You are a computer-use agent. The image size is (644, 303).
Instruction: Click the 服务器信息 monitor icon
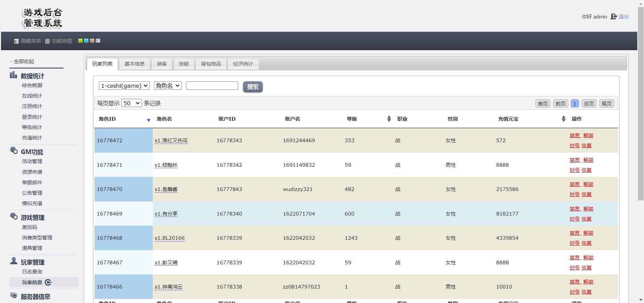tap(14, 295)
